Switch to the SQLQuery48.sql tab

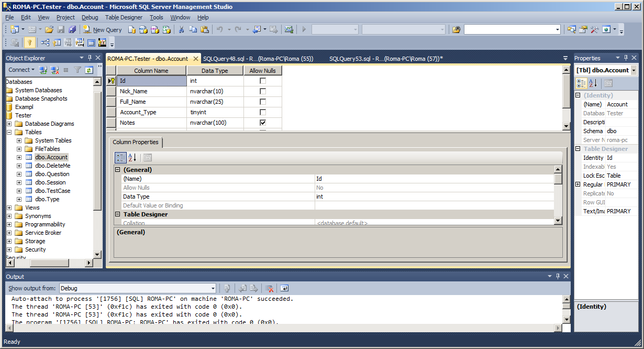tap(258, 59)
